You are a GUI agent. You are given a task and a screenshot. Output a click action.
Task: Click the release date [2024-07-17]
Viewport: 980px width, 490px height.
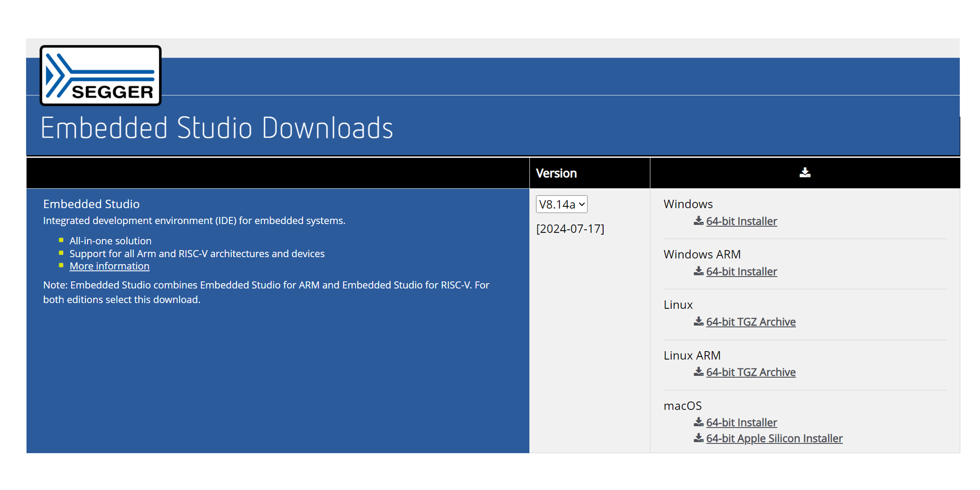click(x=570, y=229)
